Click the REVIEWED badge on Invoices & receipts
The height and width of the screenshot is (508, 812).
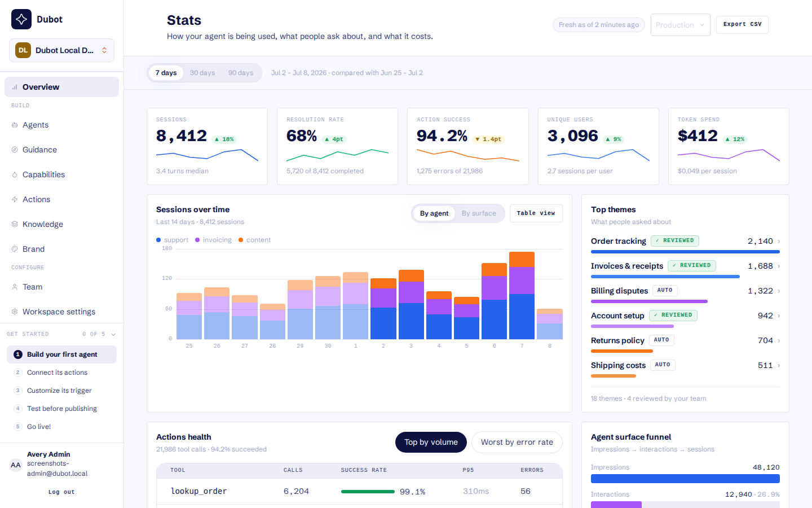click(692, 265)
